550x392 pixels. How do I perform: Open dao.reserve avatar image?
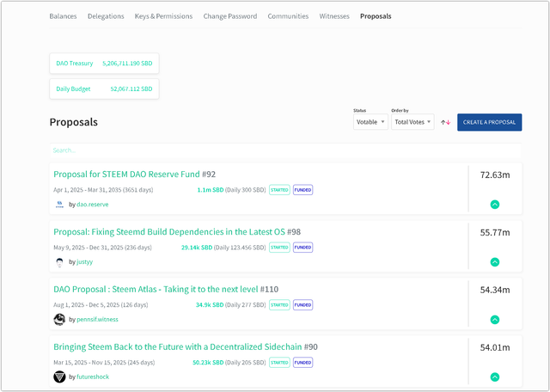click(x=59, y=205)
